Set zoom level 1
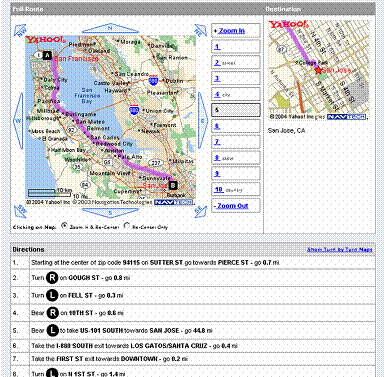The width and height of the screenshot is (384, 377). (217, 47)
